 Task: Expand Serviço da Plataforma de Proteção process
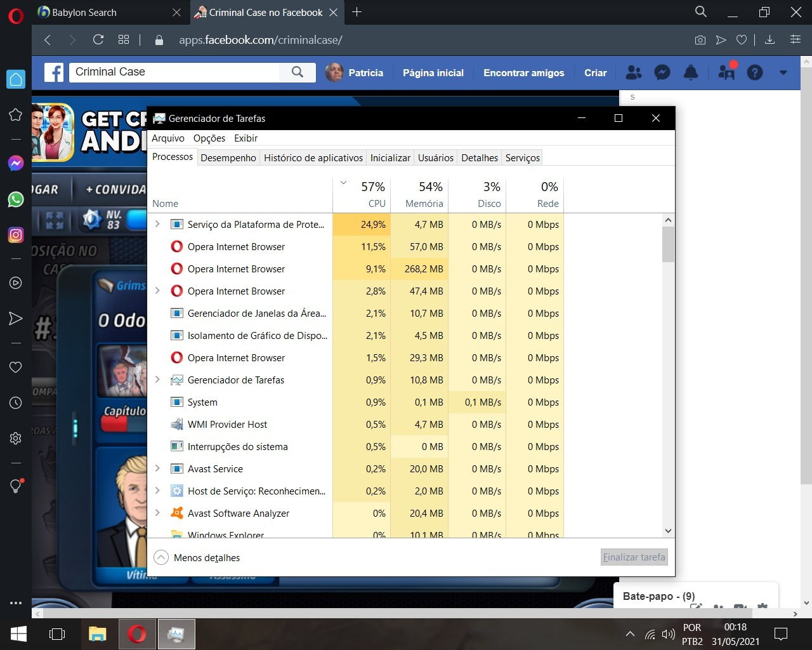tap(158, 224)
